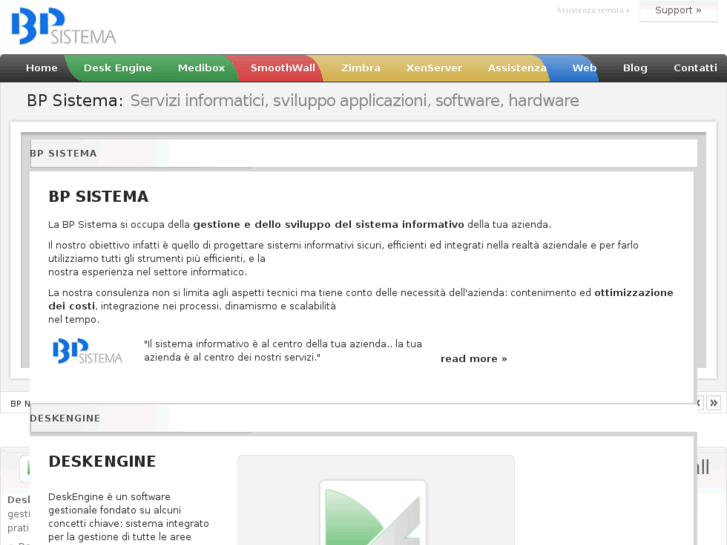Go to the Medibox tab
The image size is (727, 545).
[201, 68]
